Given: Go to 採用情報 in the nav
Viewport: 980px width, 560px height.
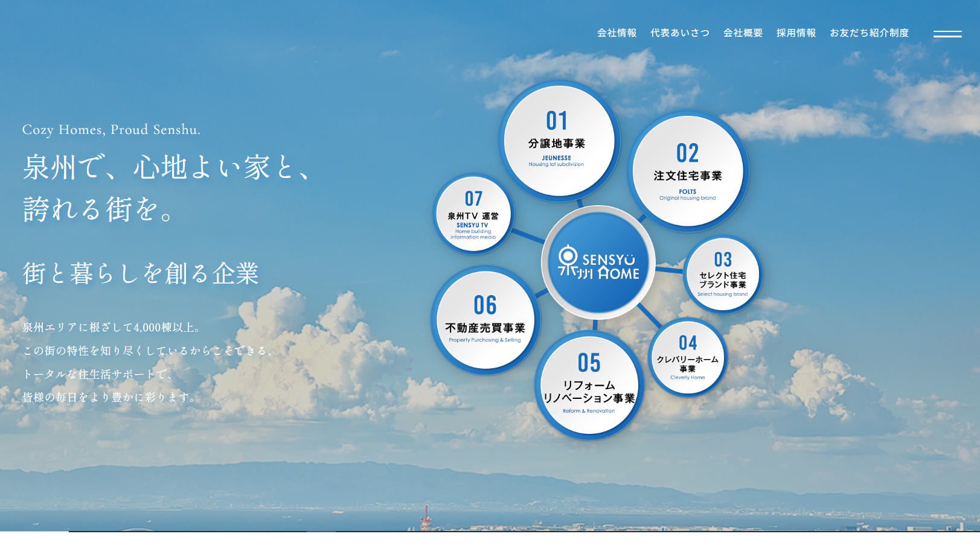Looking at the screenshot, I should click(x=796, y=33).
